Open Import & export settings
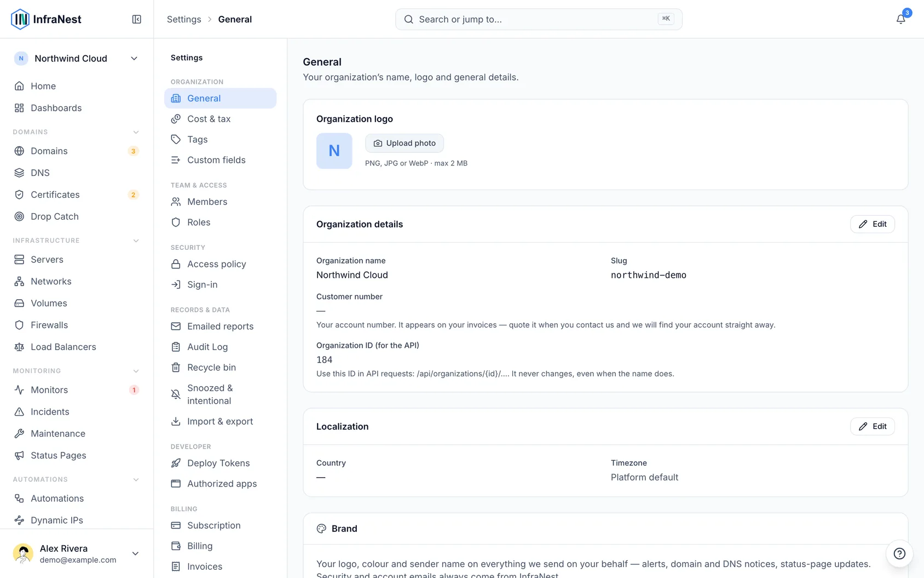The height and width of the screenshot is (578, 924). (220, 421)
